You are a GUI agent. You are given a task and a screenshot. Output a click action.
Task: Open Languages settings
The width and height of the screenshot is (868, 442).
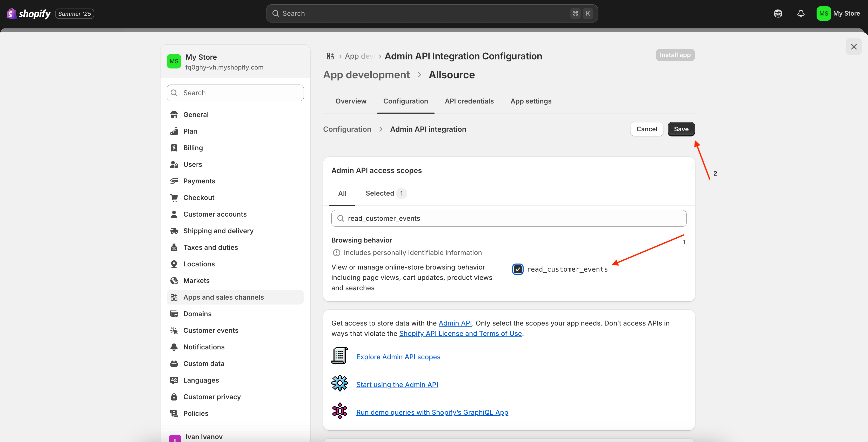pos(201,381)
